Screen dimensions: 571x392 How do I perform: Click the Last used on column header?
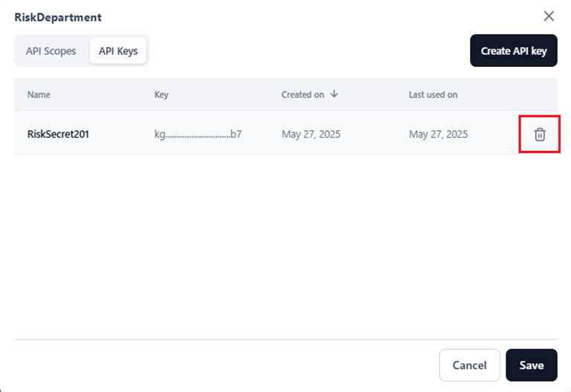[433, 95]
